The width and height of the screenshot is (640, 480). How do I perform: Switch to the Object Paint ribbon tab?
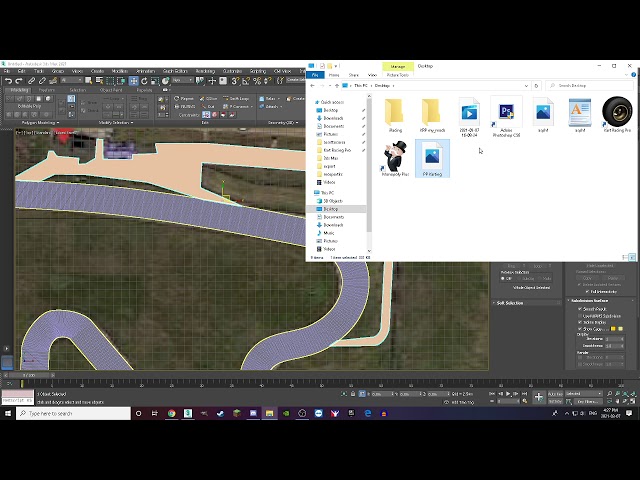(111, 90)
